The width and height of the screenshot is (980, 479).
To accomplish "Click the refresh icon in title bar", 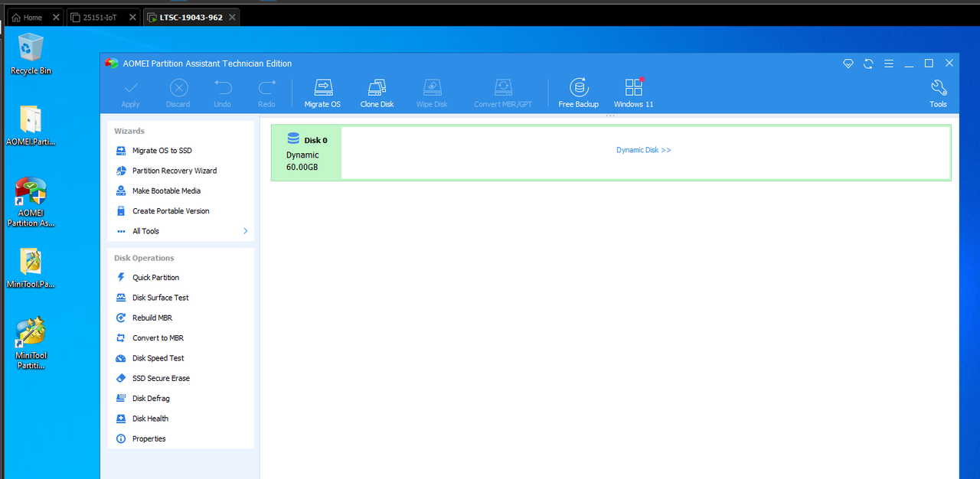I will pyautogui.click(x=868, y=64).
